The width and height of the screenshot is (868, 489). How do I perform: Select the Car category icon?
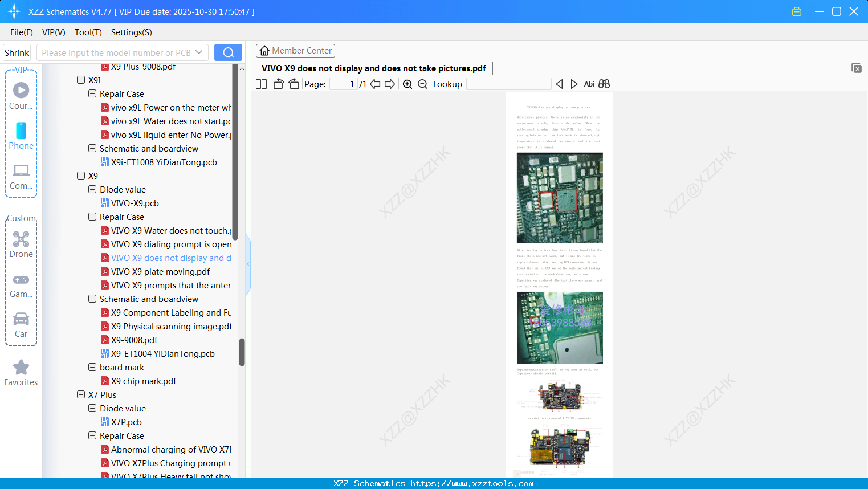(x=21, y=324)
